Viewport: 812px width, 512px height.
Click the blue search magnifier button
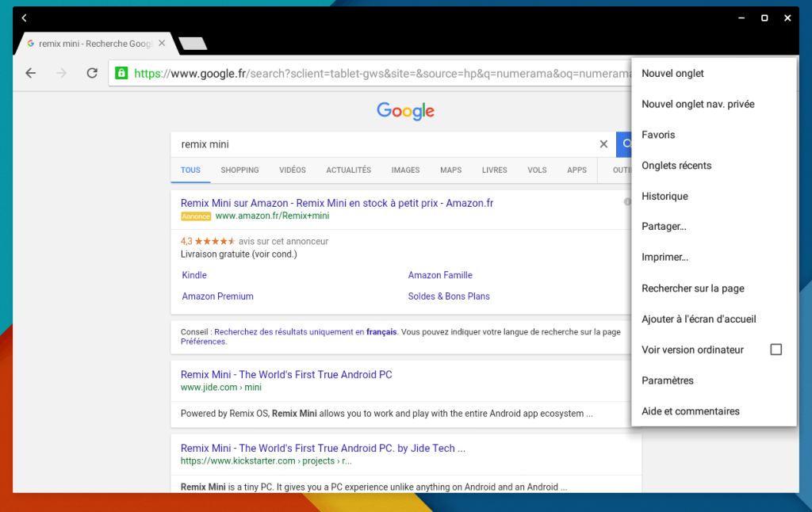(625, 144)
